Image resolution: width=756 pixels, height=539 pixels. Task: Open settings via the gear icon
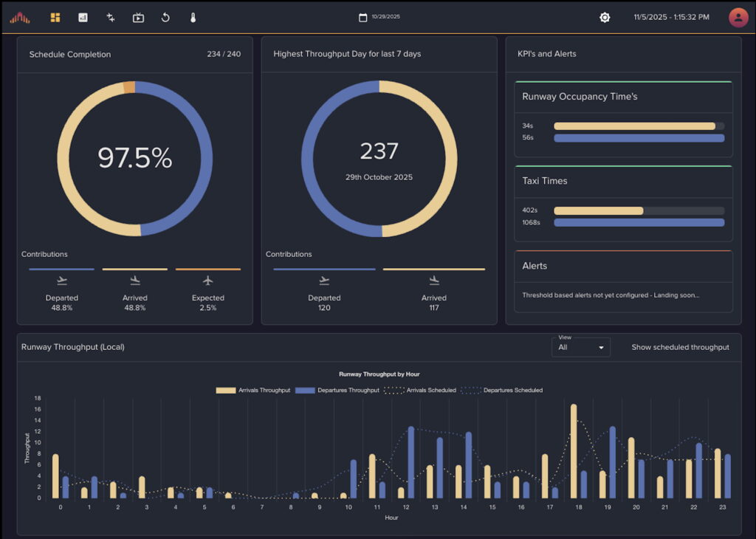pyautogui.click(x=605, y=17)
